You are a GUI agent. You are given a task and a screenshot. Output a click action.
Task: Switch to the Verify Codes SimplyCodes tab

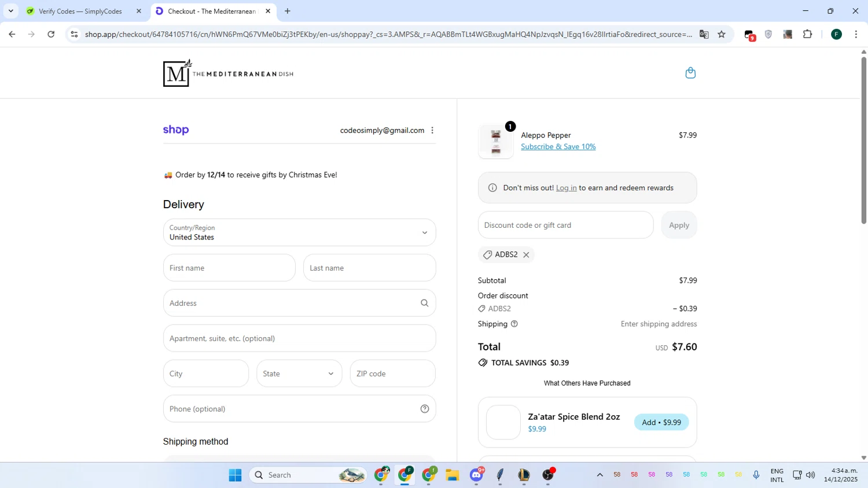[80, 11]
